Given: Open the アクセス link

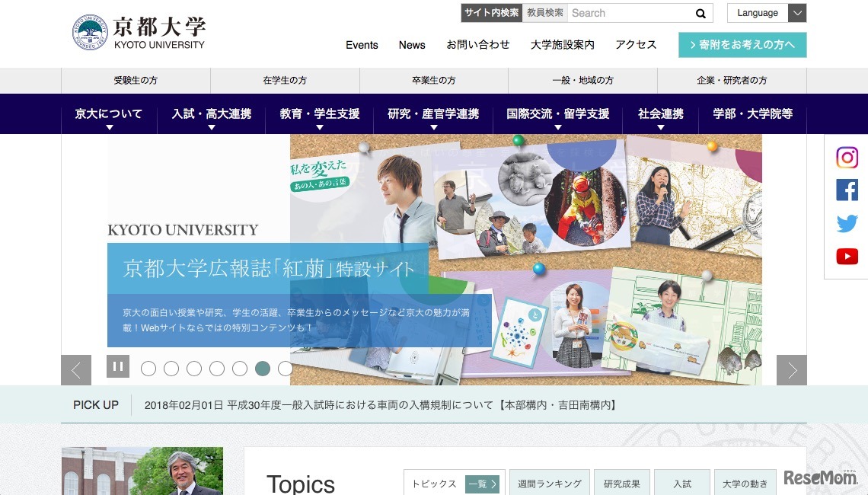Looking at the screenshot, I should [636, 45].
